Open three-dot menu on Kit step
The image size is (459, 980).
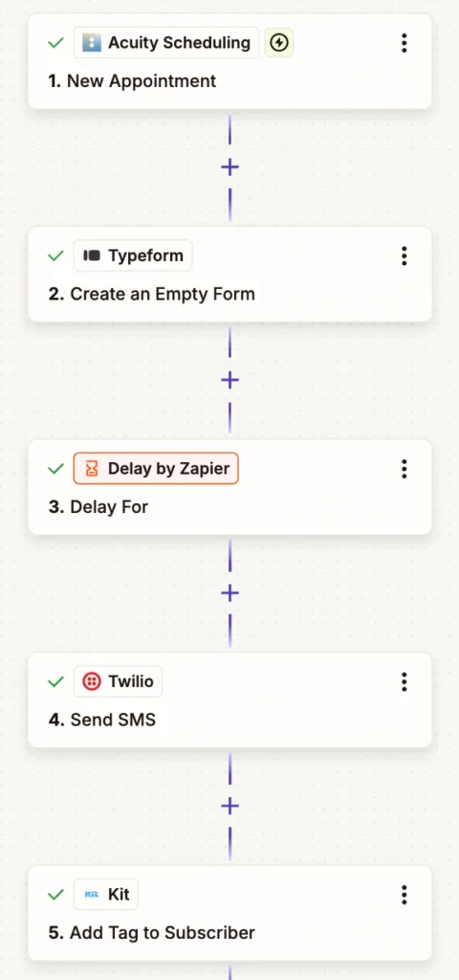(x=404, y=895)
